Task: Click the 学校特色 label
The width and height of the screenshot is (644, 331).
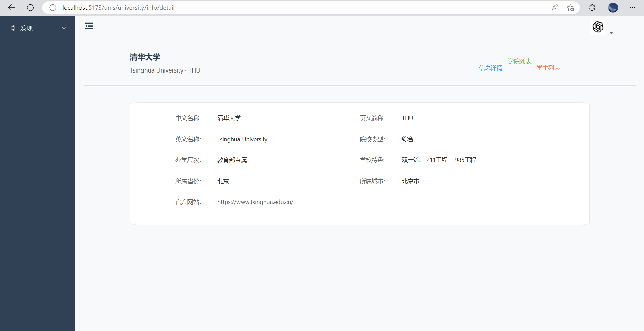Action: pyautogui.click(x=372, y=160)
